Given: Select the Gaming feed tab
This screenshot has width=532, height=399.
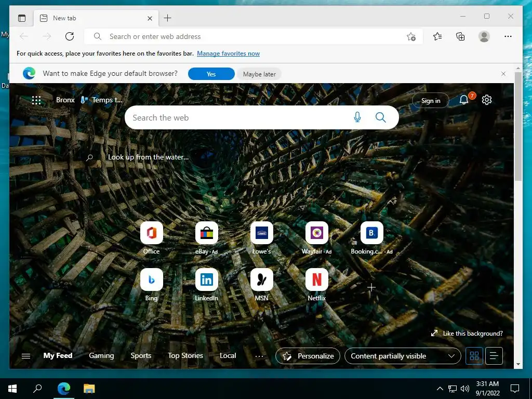Looking at the screenshot, I should 101,355.
